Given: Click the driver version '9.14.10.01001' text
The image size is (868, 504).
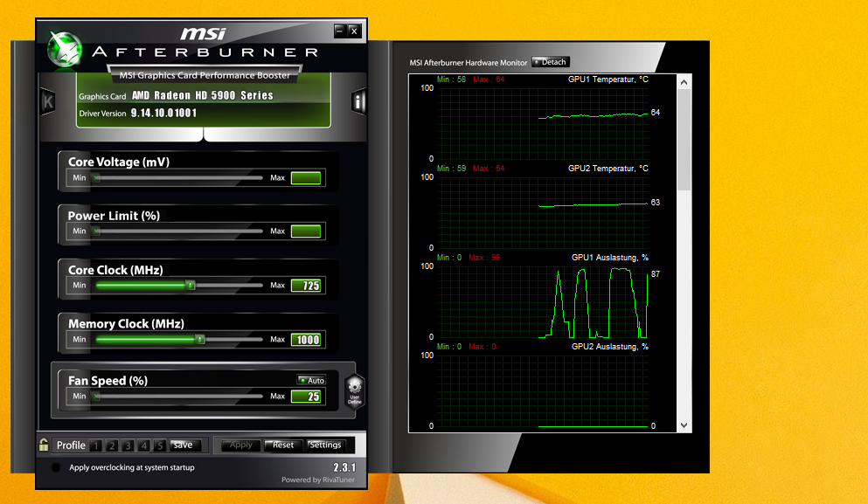Looking at the screenshot, I should (163, 113).
